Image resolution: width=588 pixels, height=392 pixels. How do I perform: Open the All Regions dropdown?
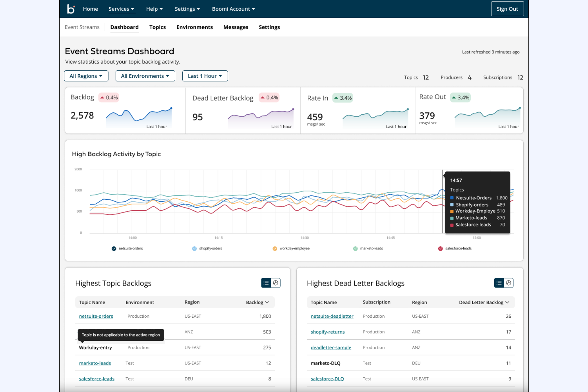(x=86, y=76)
